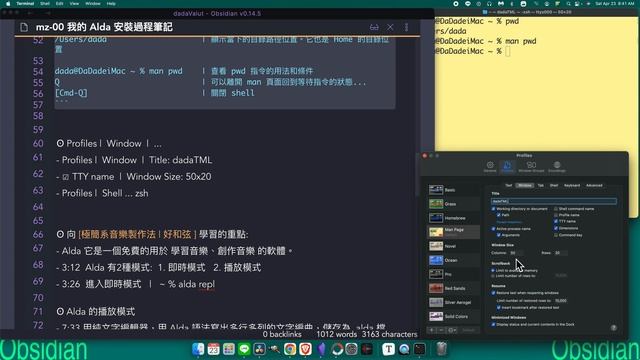Open the Encodings preferences pane
Viewport: 640px width, 360px height.
pos(557,167)
